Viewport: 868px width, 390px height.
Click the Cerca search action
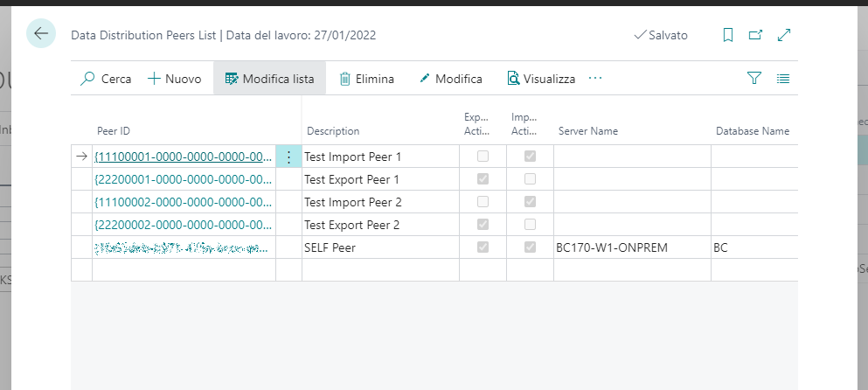(105, 79)
